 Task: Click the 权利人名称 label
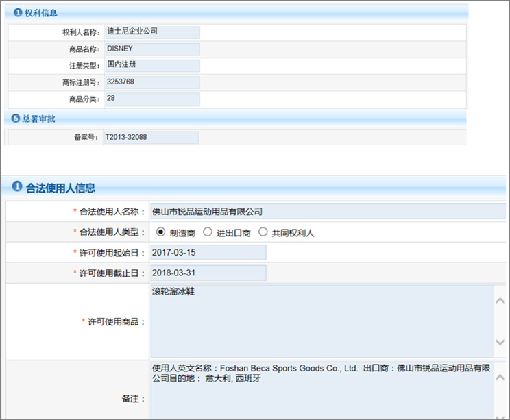click(x=81, y=32)
